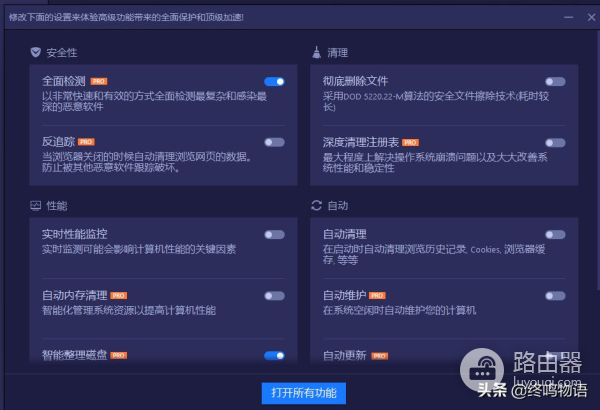The height and width of the screenshot is (410, 600).
Task: Click the 自动维护 title text
Action: click(345, 296)
